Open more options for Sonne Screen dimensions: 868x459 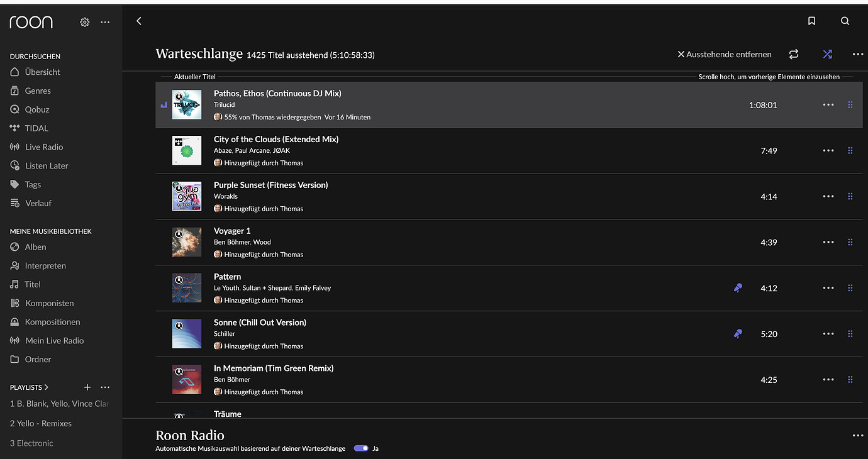pos(828,334)
